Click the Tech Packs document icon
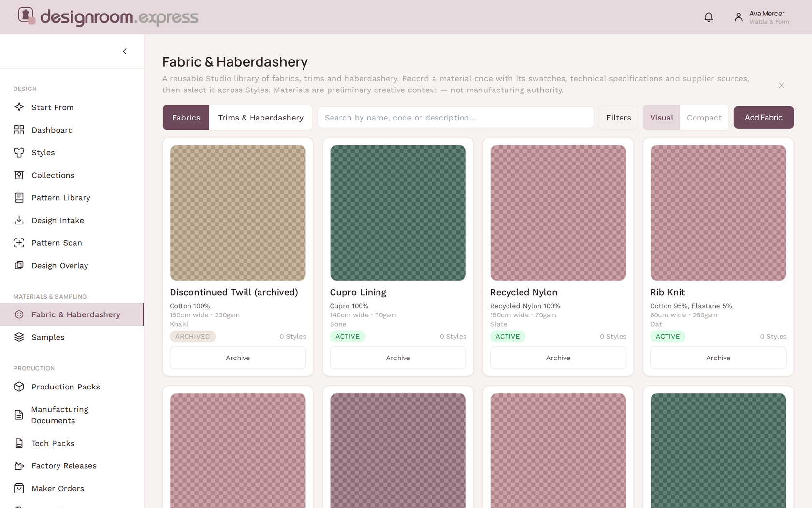812x508 pixels. coord(19,443)
